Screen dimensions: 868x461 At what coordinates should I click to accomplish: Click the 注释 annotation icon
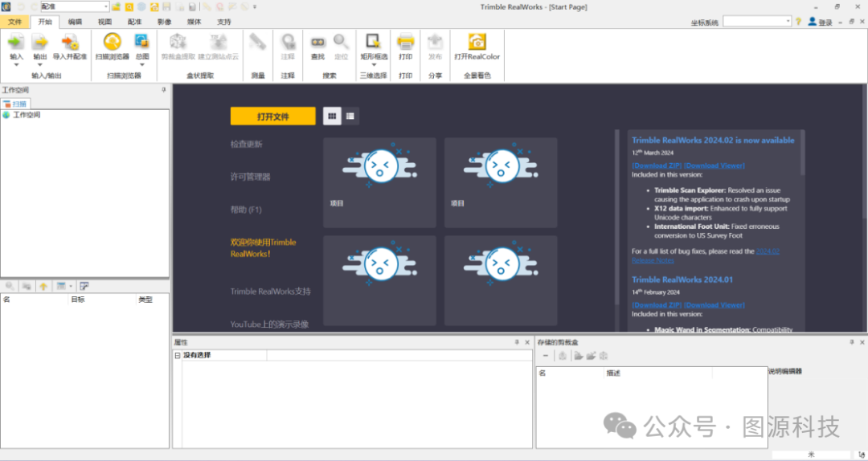click(x=288, y=42)
